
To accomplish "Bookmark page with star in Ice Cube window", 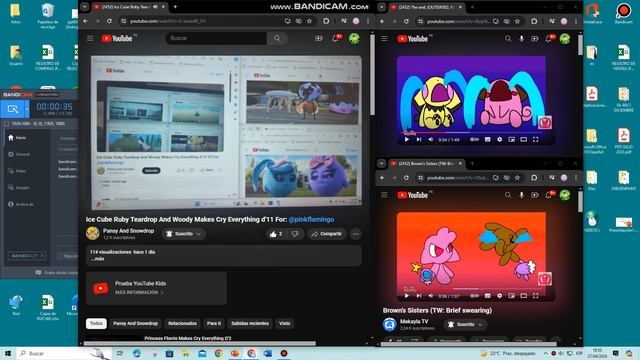I will coord(309,21).
